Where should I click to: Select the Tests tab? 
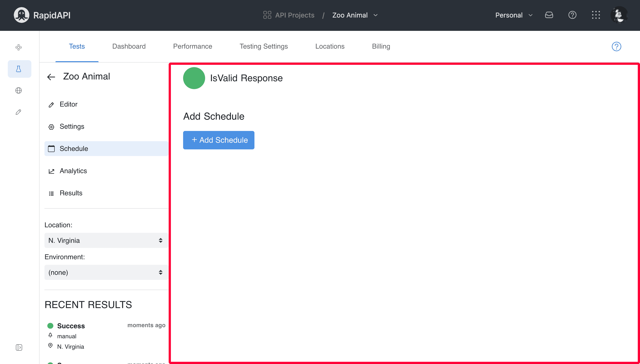point(77,46)
